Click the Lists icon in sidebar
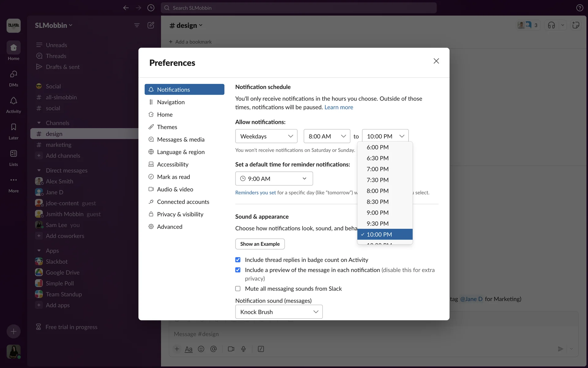Screen dimensions: 588x368 [13, 154]
